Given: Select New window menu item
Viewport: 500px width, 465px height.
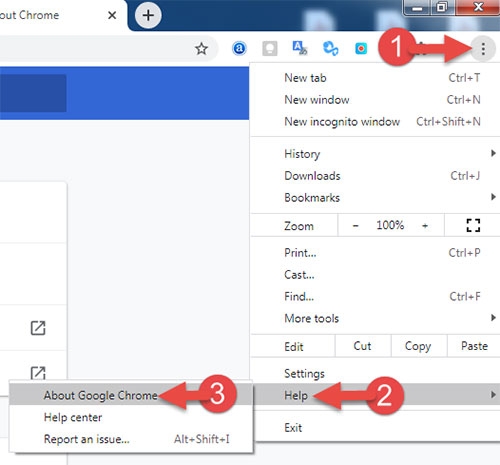Looking at the screenshot, I should (x=375, y=100).
